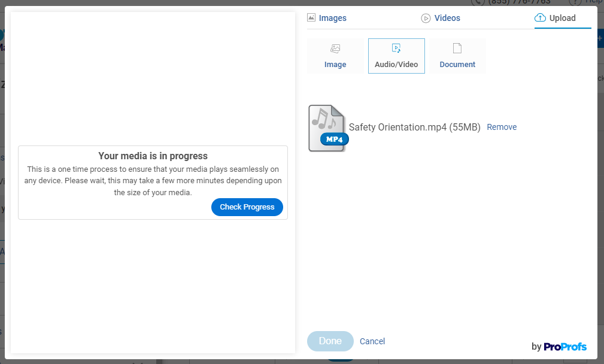Switch to the Images tab
The width and height of the screenshot is (604, 364).
[332, 18]
